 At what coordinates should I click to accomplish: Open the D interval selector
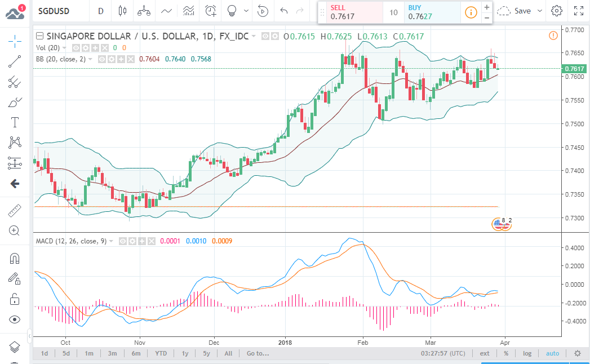[x=100, y=11]
